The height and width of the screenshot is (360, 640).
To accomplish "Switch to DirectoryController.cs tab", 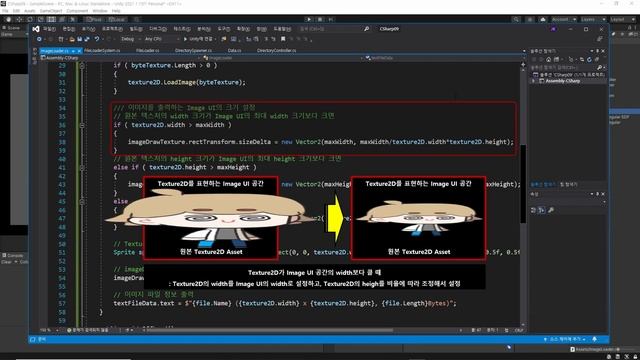I will pyautogui.click(x=276, y=51).
